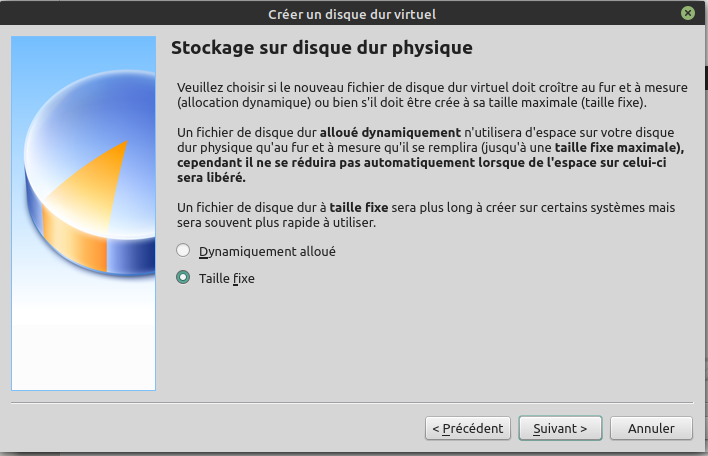708x456 pixels.
Task: Select the "Taille fixe" radio button
Action: point(183,278)
